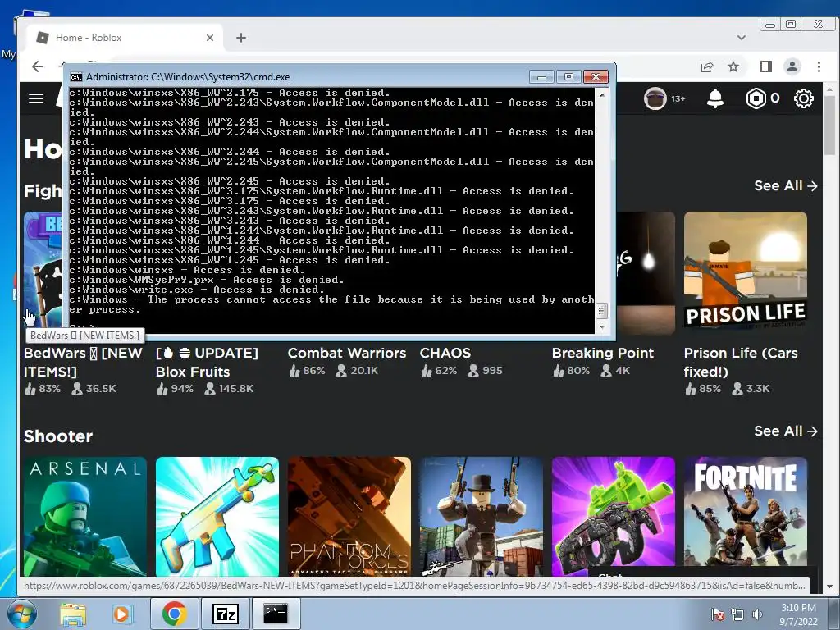Screen dimensions: 840x630
Task: Click the 'write.exe - Access is denied' line
Action: 197,290
